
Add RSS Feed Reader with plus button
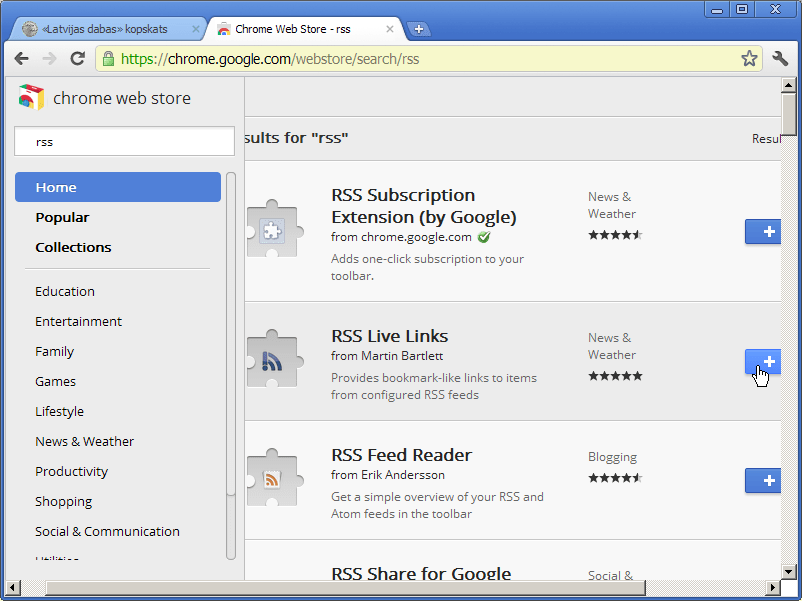(763, 481)
